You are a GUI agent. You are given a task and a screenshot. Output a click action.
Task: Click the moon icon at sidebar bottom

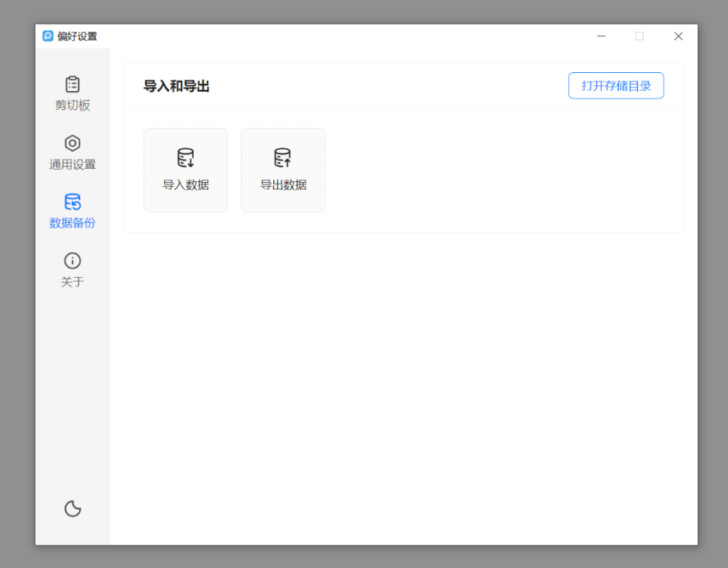point(72,509)
